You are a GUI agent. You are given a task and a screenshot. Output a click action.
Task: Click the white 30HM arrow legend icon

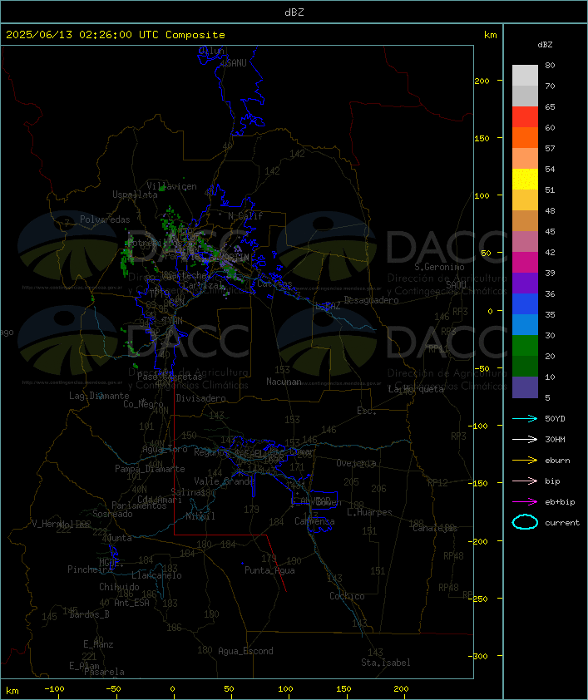(525, 439)
